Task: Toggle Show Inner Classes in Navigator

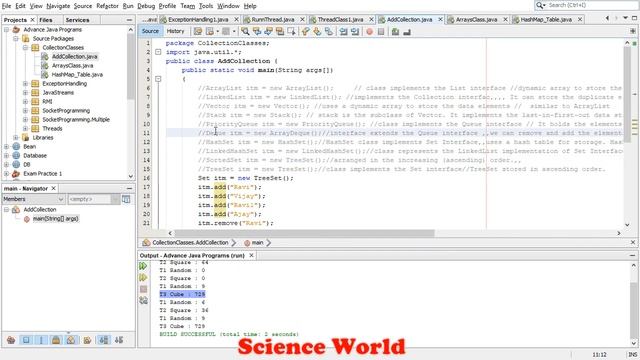Action: (71, 340)
